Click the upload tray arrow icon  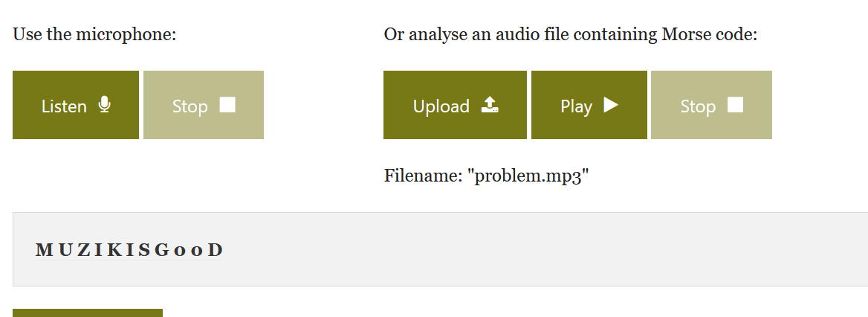tap(490, 105)
